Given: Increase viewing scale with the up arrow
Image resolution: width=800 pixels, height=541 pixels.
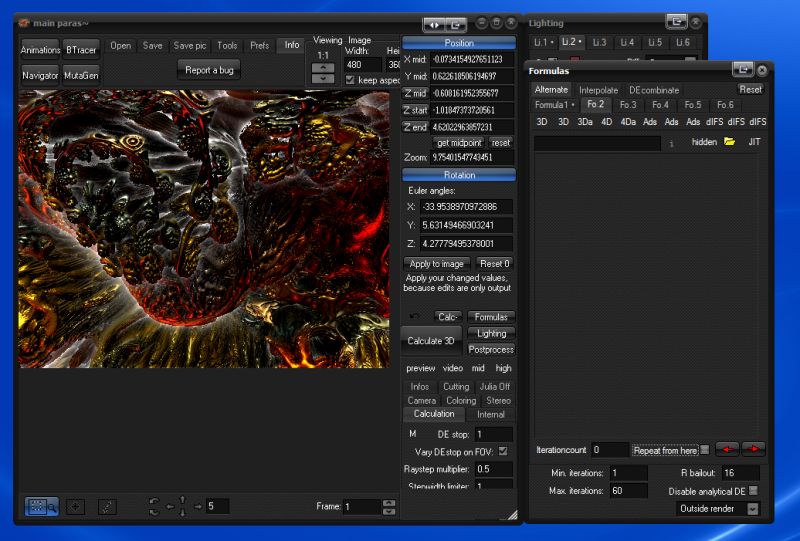Looking at the screenshot, I should point(323,68).
